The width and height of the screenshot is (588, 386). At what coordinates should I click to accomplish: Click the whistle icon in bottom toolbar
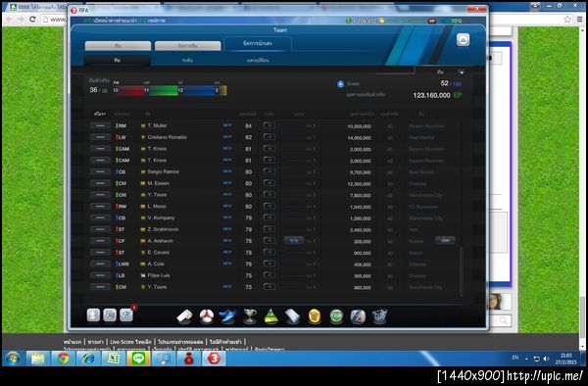click(x=184, y=316)
